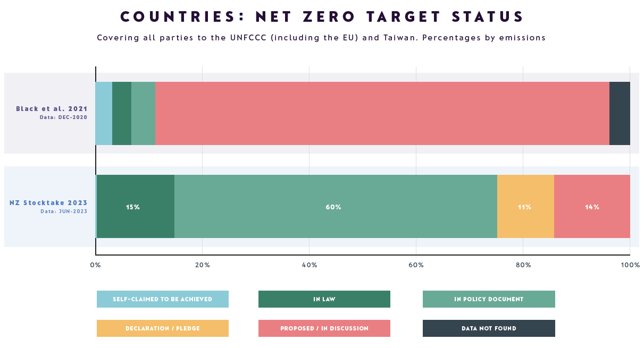Click the large pink segment in Black et al. bar
The image size is (644, 348).
[x=382, y=113]
